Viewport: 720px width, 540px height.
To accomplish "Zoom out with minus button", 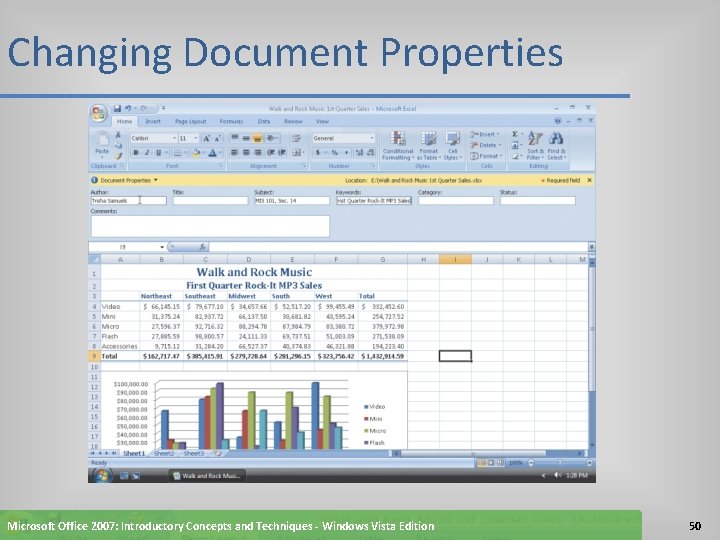I will [531, 463].
